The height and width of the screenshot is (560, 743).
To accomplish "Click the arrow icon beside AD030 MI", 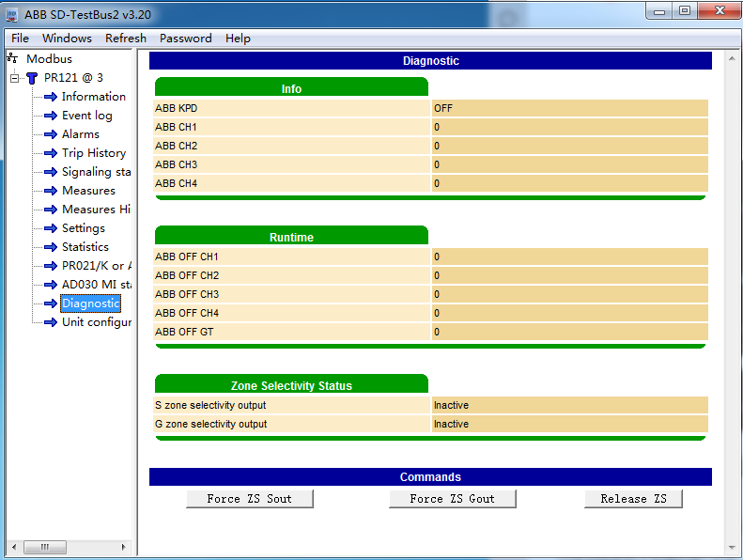I will click(51, 285).
